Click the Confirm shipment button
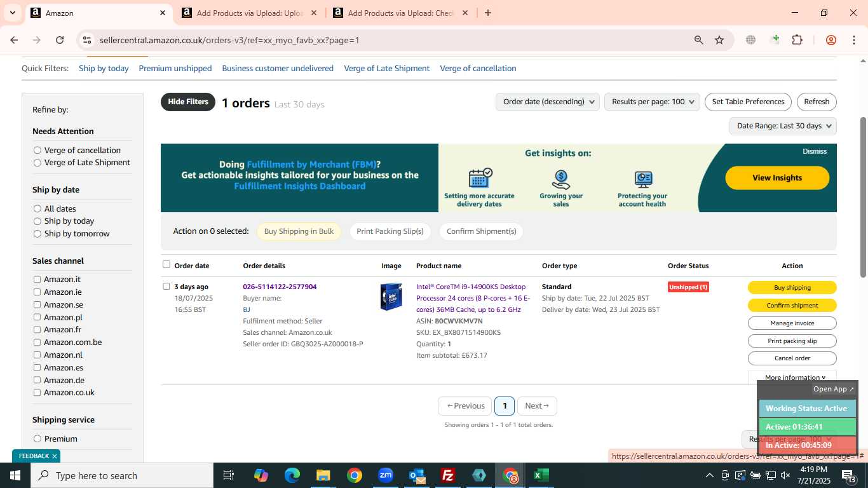The width and height of the screenshot is (868, 488). point(792,305)
